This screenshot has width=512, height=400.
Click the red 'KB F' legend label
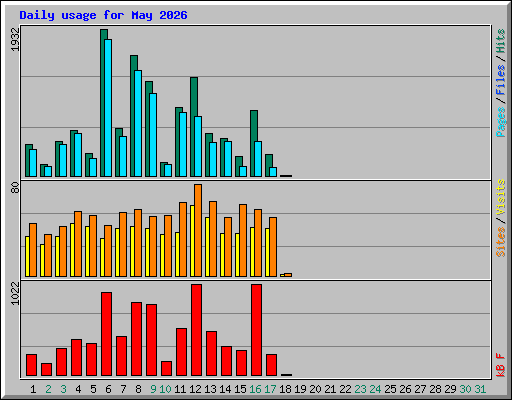pos(500,365)
